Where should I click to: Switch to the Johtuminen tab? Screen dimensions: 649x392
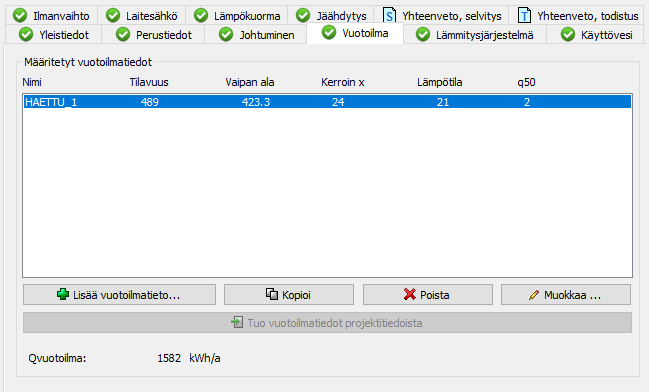(256, 35)
